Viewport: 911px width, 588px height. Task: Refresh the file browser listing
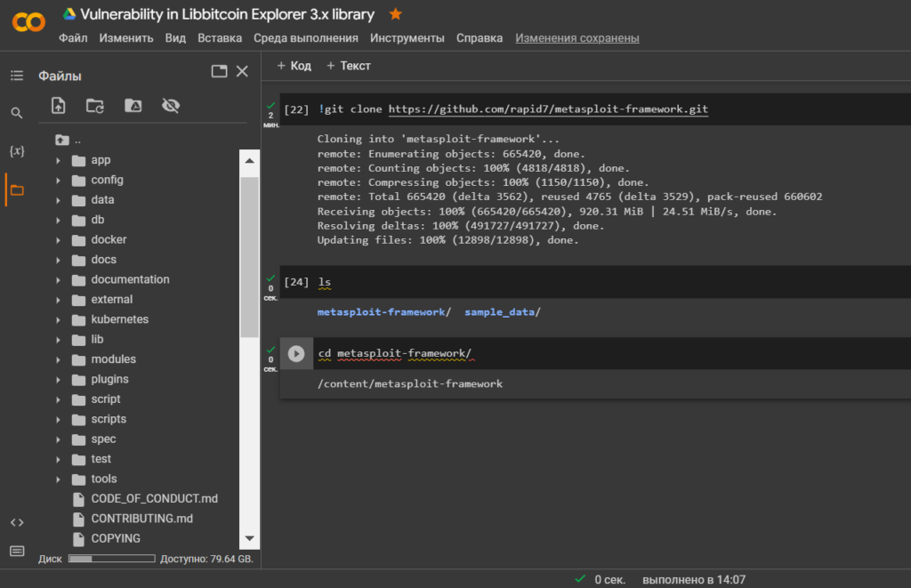pyautogui.click(x=94, y=106)
